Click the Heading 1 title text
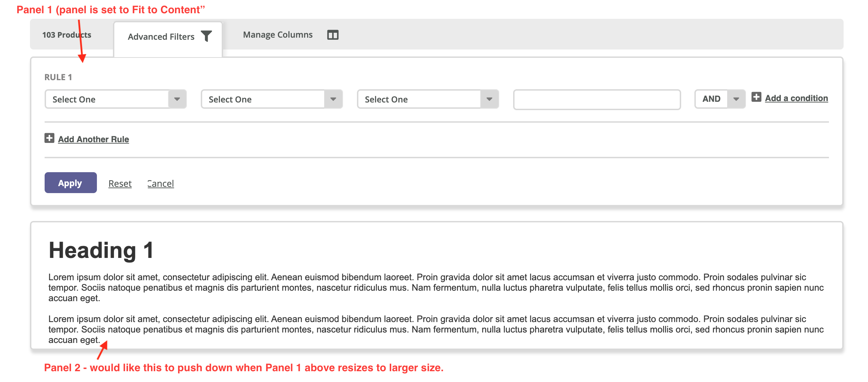Viewport: 868px width, 382px height. [101, 250]
